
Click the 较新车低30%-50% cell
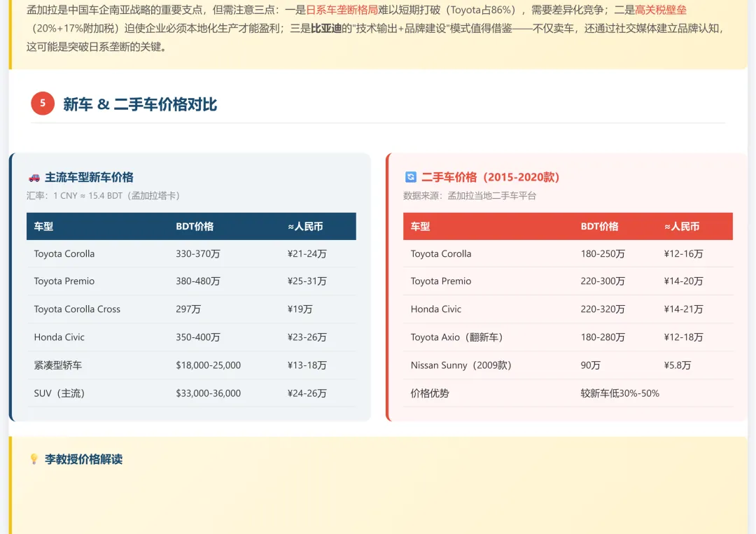pos(620,393)
